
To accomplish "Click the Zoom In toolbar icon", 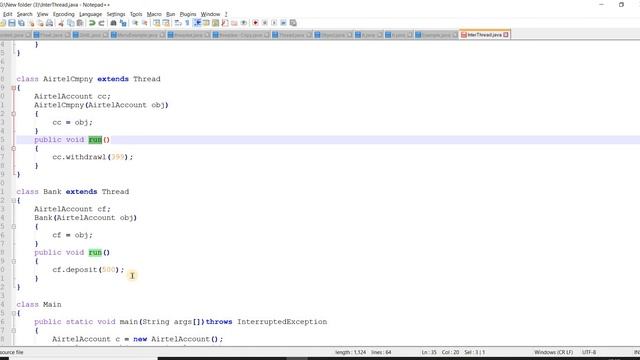I will point(135,23).
